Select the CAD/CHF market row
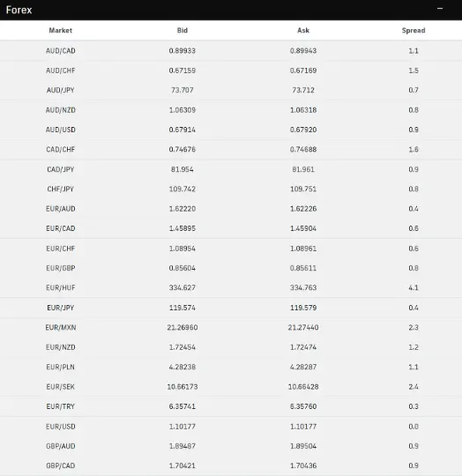Viewport: 462px width, 476px height. (x=231, y=149)
